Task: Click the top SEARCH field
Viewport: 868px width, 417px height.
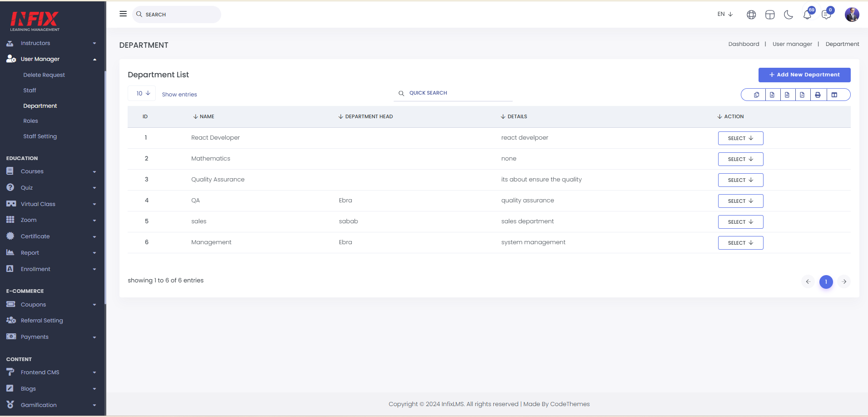Action: pyautogui.click(x=177, y=15)
